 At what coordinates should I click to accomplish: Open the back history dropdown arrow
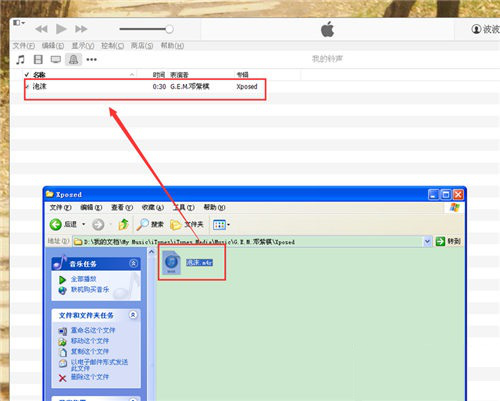tap(84, 224)
